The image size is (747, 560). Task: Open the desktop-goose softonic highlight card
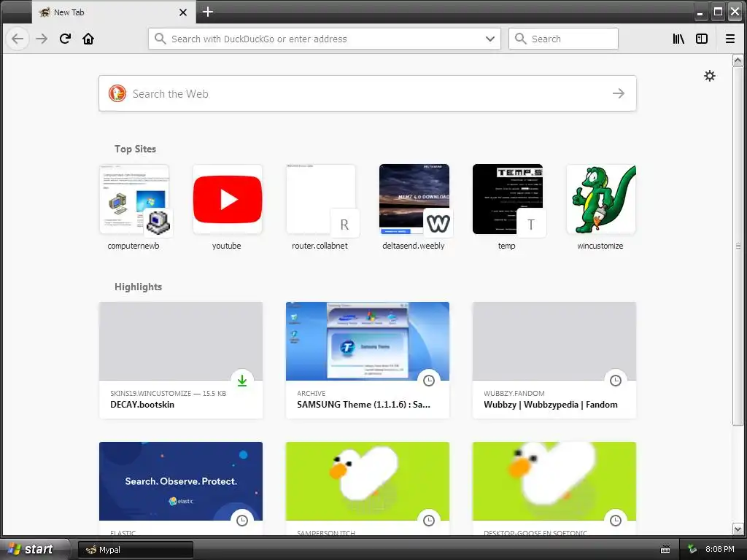click(x=554, y=488)
